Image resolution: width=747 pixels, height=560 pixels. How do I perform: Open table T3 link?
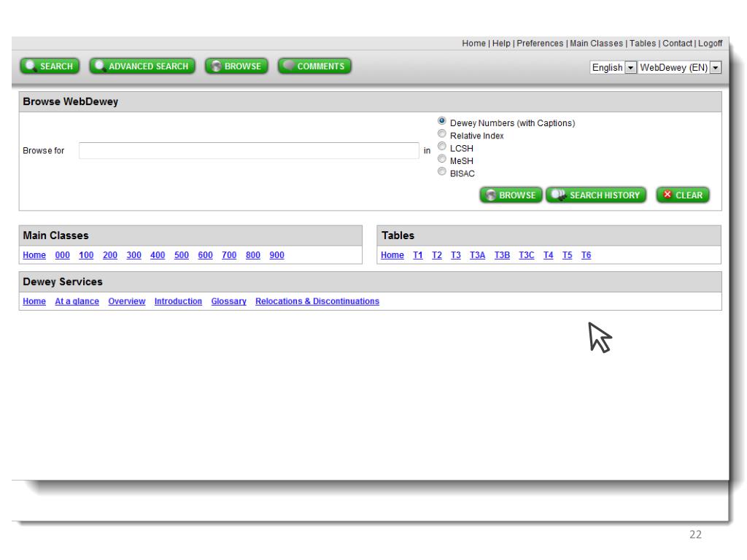456,255
